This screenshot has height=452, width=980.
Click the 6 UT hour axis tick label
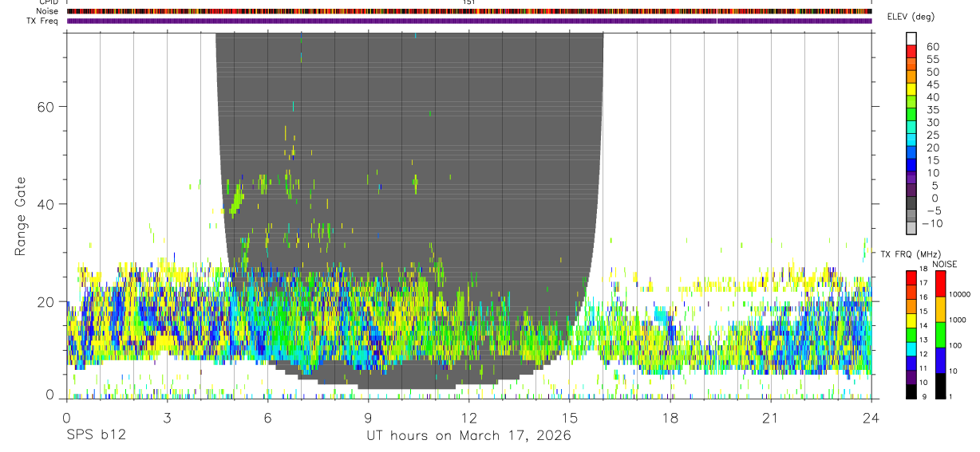(268, 418)
